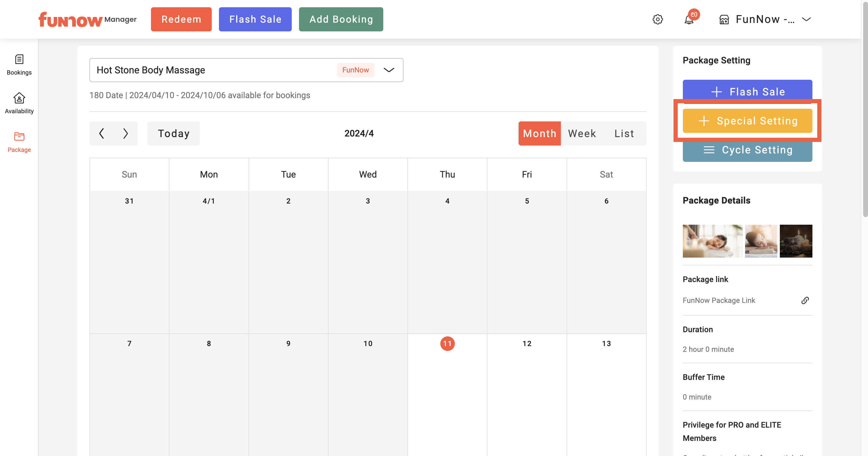
Task: Open the Availability sidebar icon
Action: tap(19, 103)
